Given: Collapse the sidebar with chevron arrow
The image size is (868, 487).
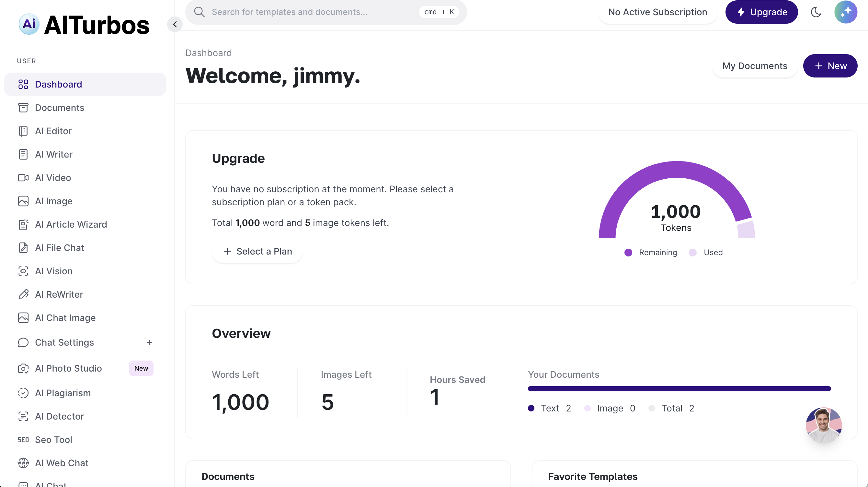Looking at the screenshot, I should tap(175, 24).
